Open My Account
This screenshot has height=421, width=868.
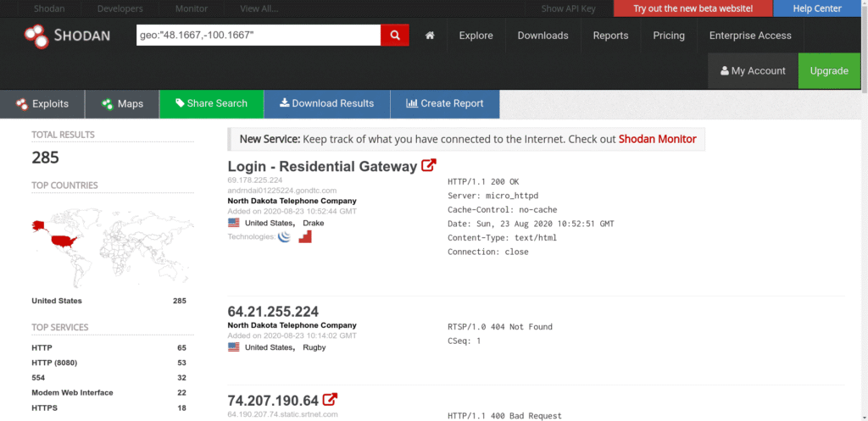[x=753, y=71]
